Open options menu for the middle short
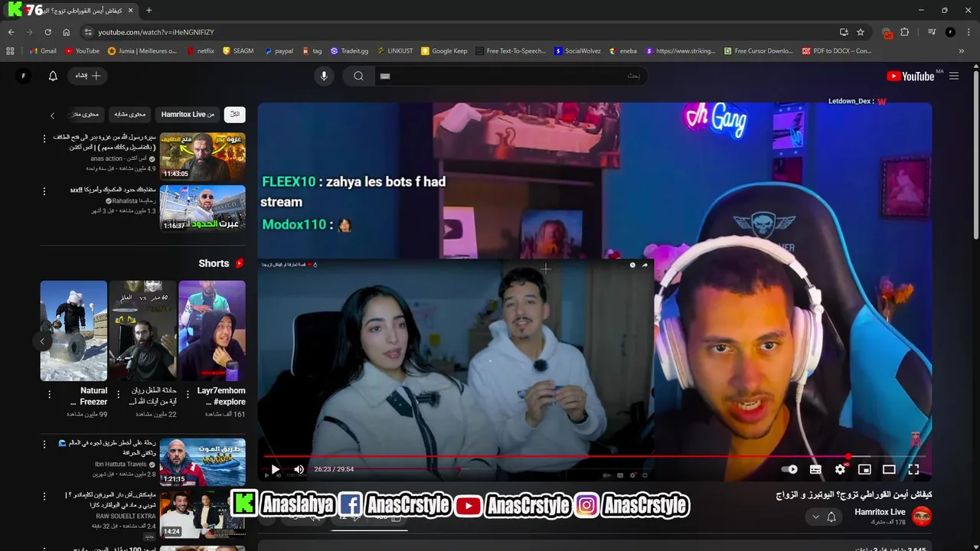980x551 pixels. pyautogui.click(x=118, y=394)
